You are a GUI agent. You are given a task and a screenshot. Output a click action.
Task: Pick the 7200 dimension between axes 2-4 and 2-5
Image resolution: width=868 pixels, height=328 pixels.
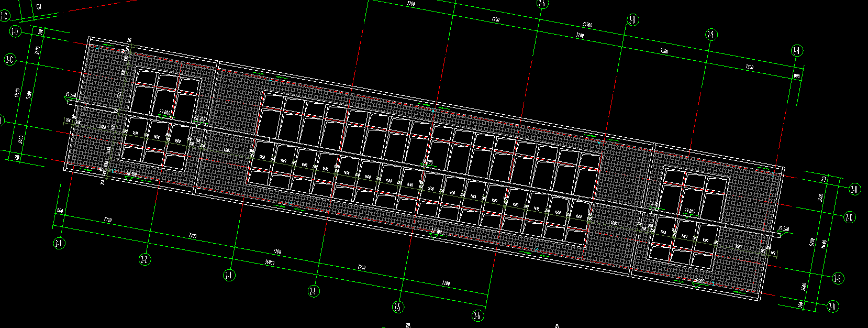(x=361, y=267)
